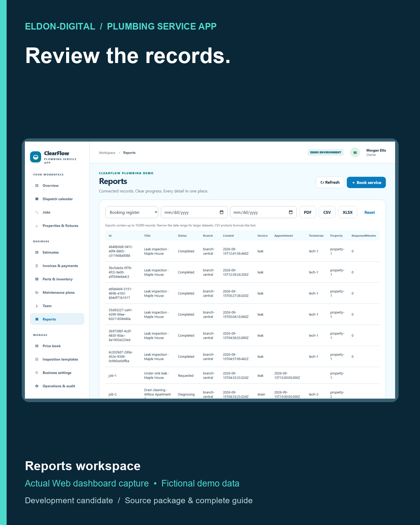The image size is (420, 525).
Task: Open Parts & inventory
Action: (58, 279)
